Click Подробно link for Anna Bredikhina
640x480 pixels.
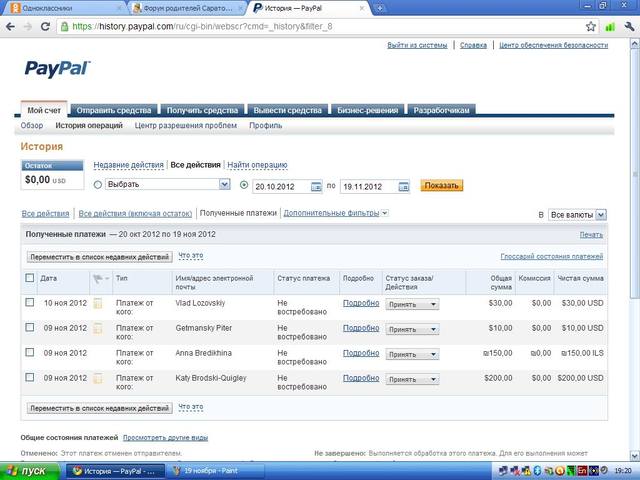pyautogui.click(x=361, y=353)
